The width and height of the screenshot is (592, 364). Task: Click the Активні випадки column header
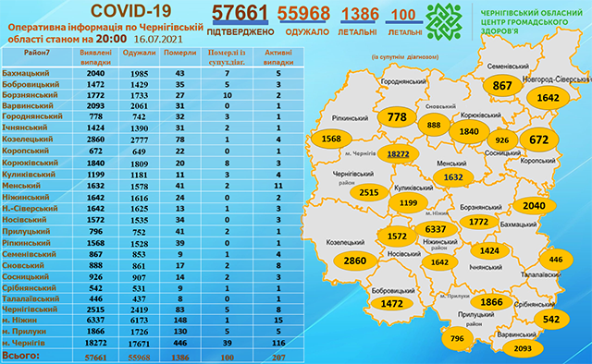click(278, 57)
